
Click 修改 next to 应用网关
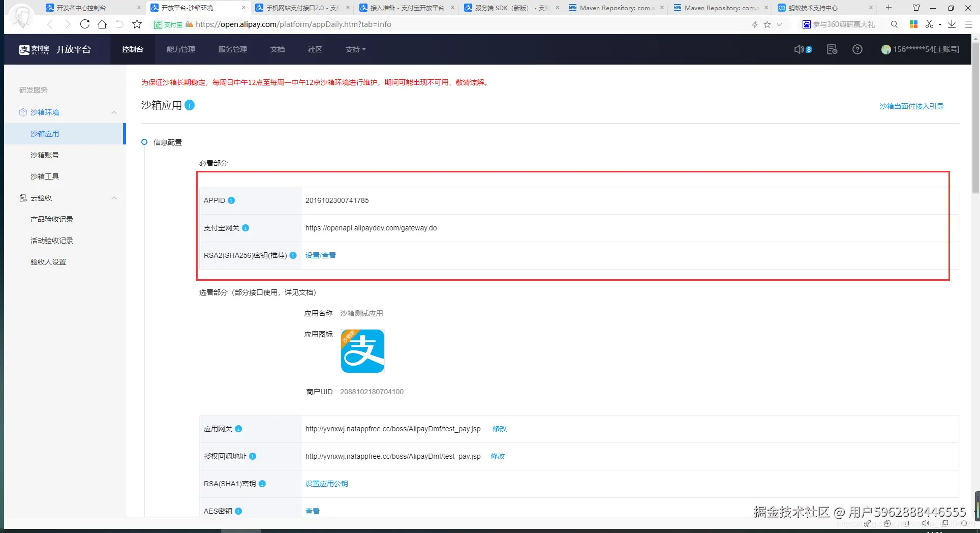[x=499, y=429]
